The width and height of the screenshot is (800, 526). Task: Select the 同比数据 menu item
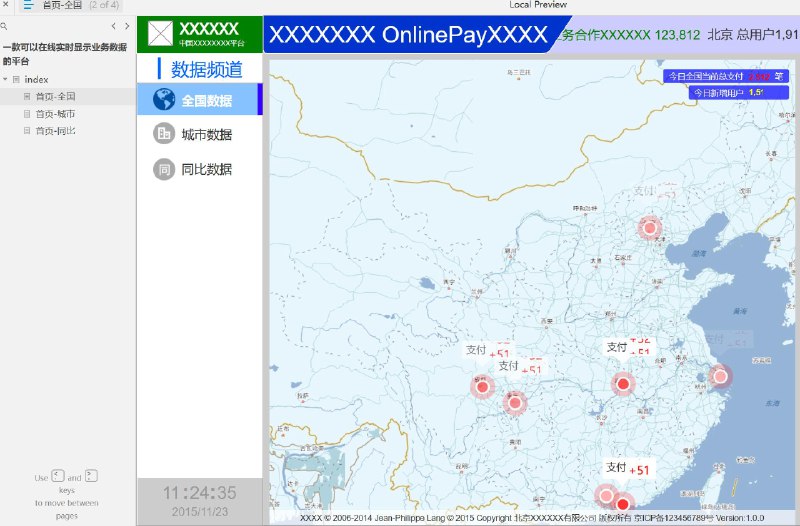(x=199, y=169)
